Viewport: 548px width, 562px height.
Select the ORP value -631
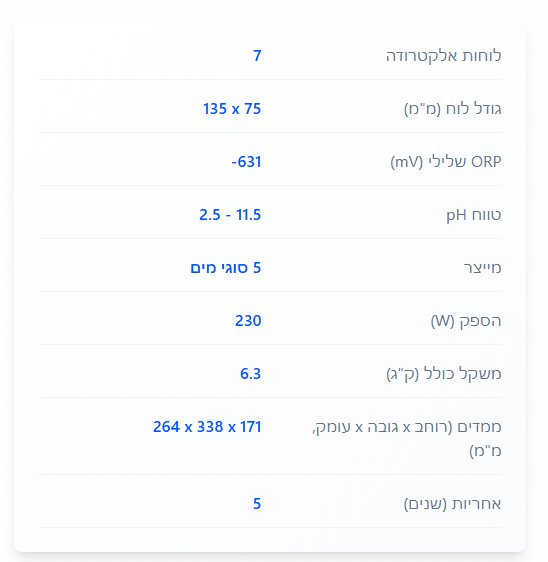pyautogui.click(x=247, y=162)
